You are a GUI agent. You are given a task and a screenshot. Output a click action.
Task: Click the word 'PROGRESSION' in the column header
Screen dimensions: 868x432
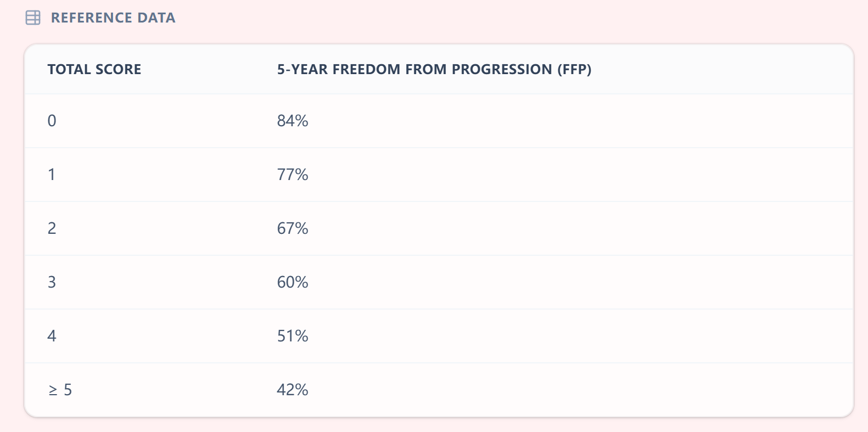(x=502, y=69)
